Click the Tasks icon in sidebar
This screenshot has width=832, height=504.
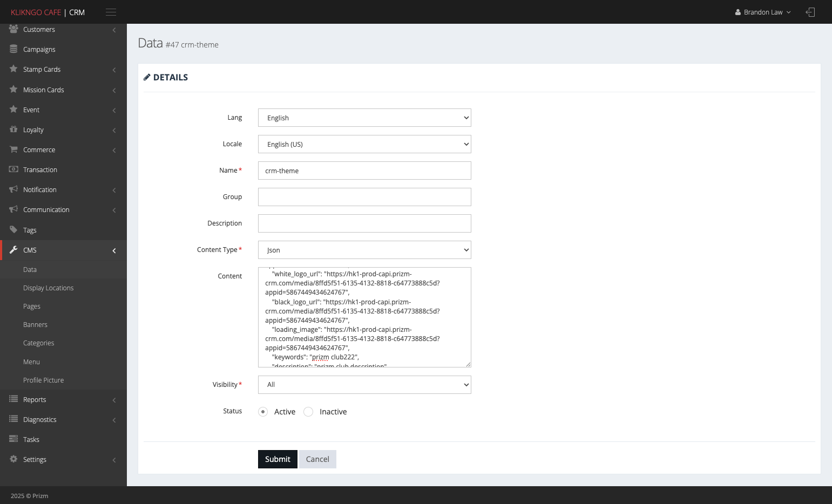tap(13, 439)
